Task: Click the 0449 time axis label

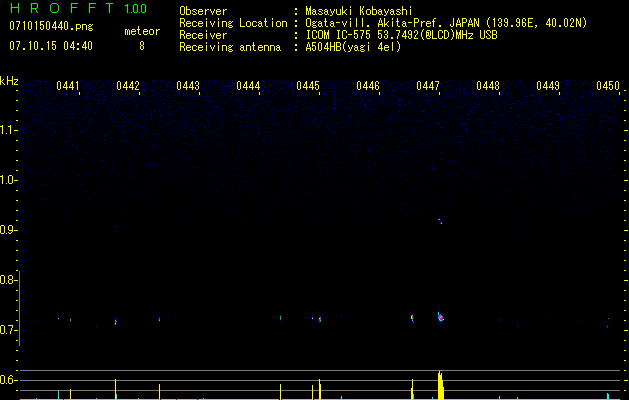Action: [x=548, y=86]
